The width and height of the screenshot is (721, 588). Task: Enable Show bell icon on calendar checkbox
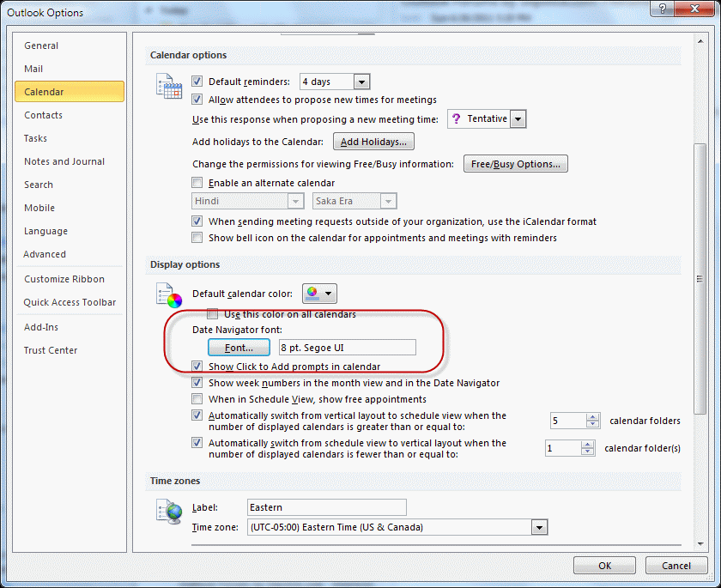pyautogui.click(x=197, y=238)
